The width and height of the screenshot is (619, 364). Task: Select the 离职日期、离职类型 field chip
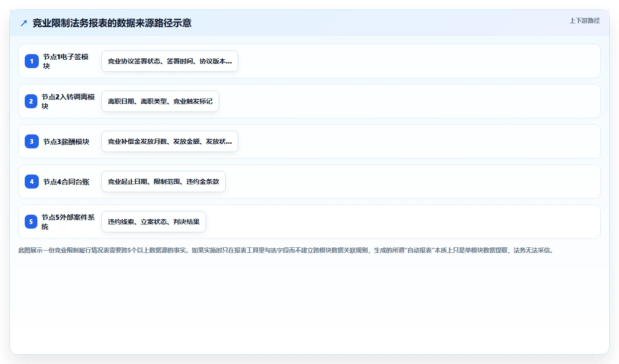click(x=160, y=101)
